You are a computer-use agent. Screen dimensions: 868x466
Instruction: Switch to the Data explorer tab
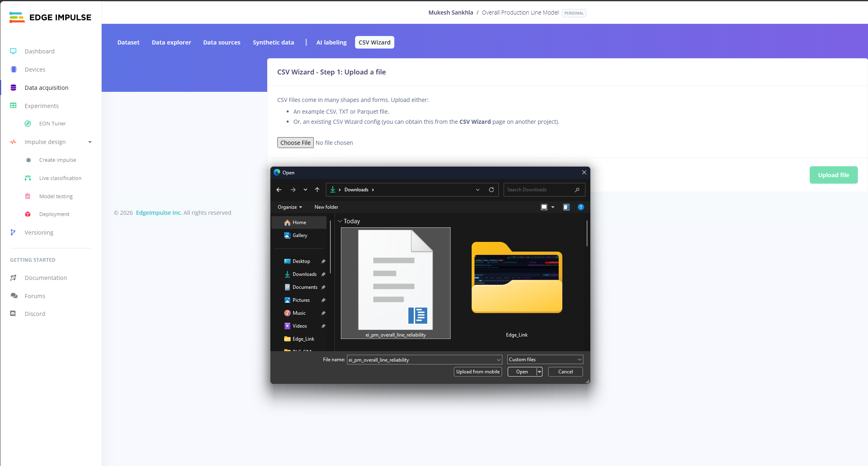click(171, 42)
